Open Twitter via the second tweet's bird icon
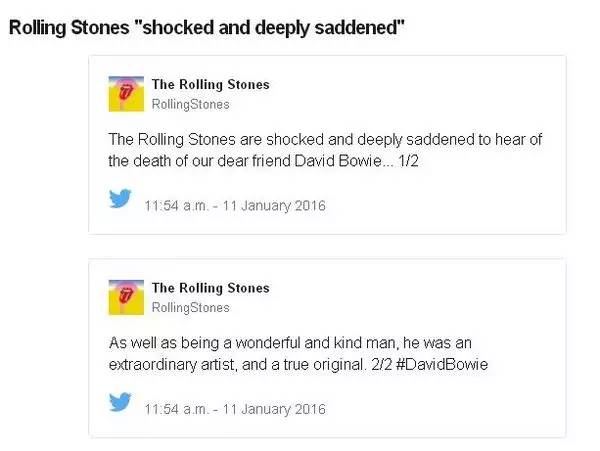Image resolution: width=600 pixels, height=451 pixels. point(121,404)
